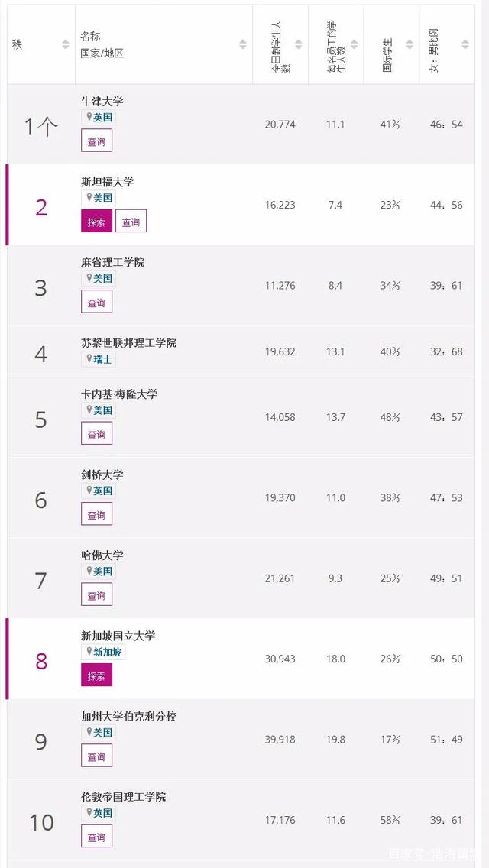Click 探索 button for 斯坦福大学
Image resolution: width=489 pixels, height=868 pixels.
coord(96,222)
